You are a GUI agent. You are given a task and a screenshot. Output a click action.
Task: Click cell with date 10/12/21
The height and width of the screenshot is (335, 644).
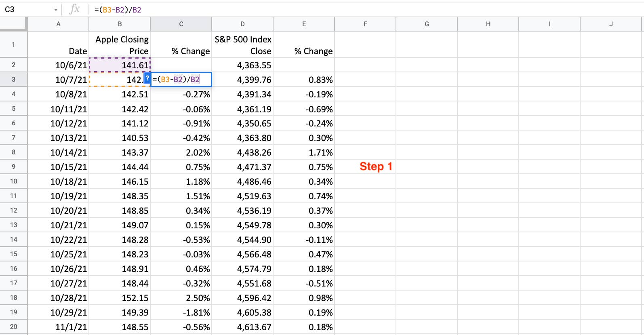pos(58,123)
